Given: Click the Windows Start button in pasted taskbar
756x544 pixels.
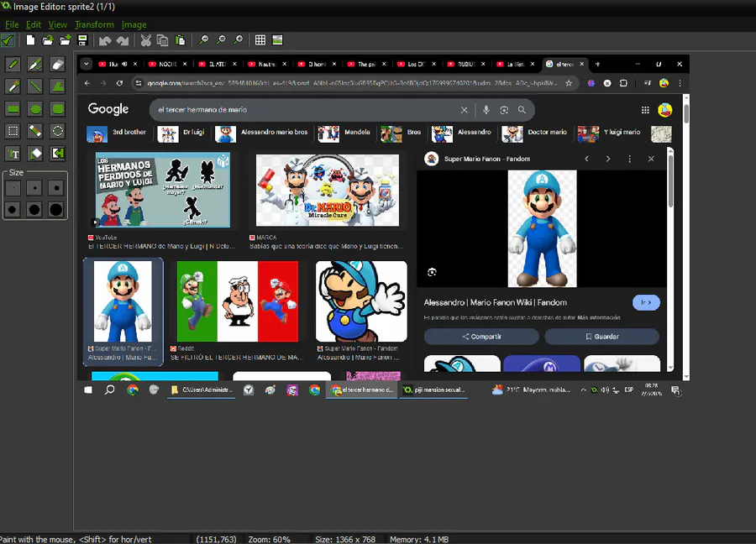Looking at the screenshot, I should point(88,390).
